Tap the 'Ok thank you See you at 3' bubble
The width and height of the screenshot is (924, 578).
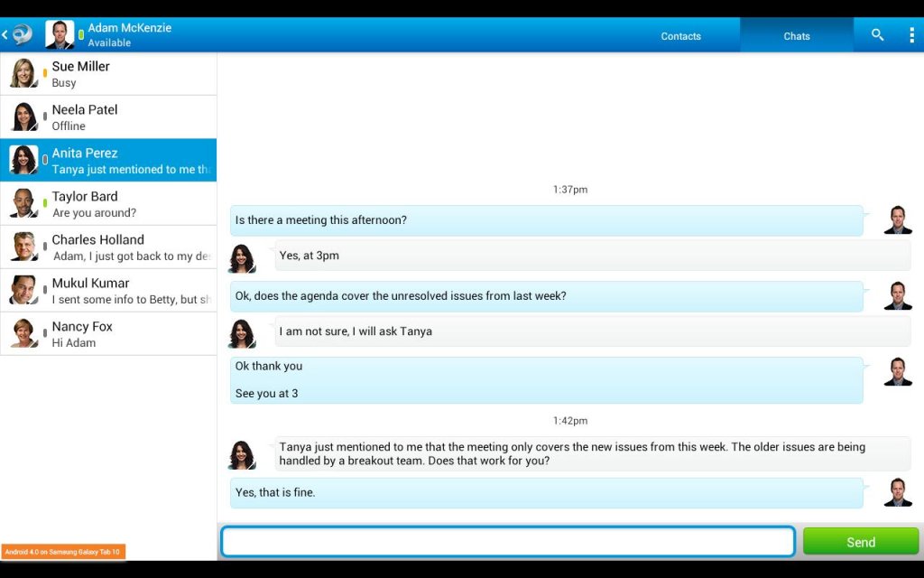547,380
